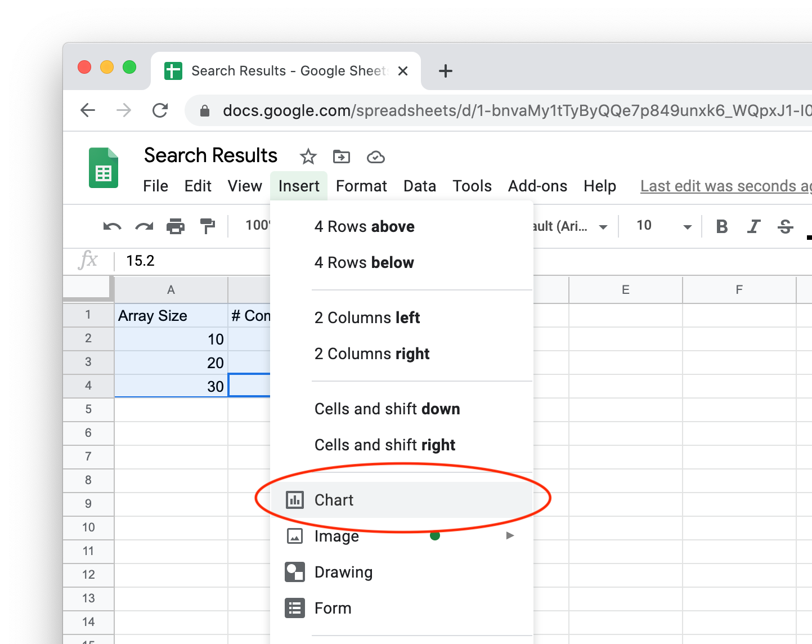Toggle Bold formatting
Viewport: 812px width, 644px height.
pos(722,226)
